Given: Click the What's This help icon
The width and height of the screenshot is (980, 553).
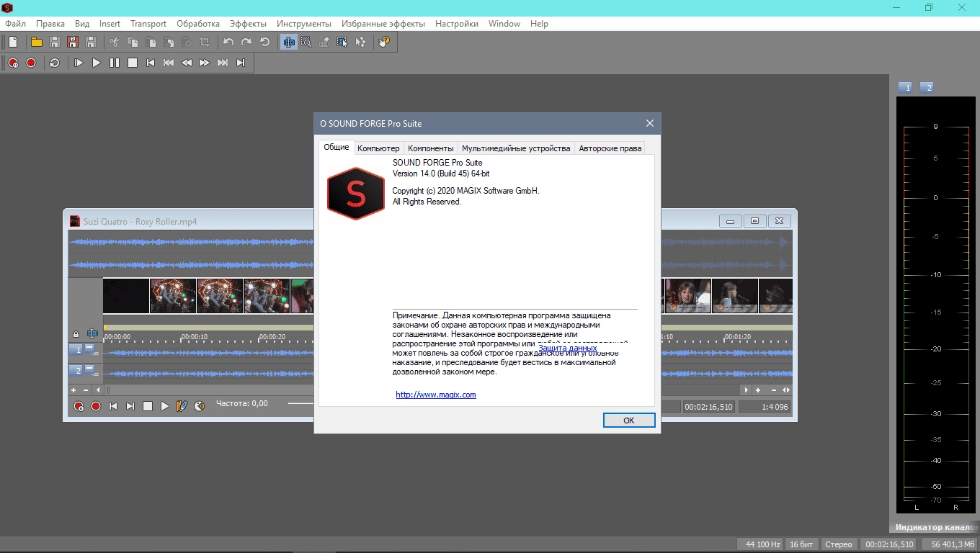Looking at the screenshot, I should coord(384,42).
